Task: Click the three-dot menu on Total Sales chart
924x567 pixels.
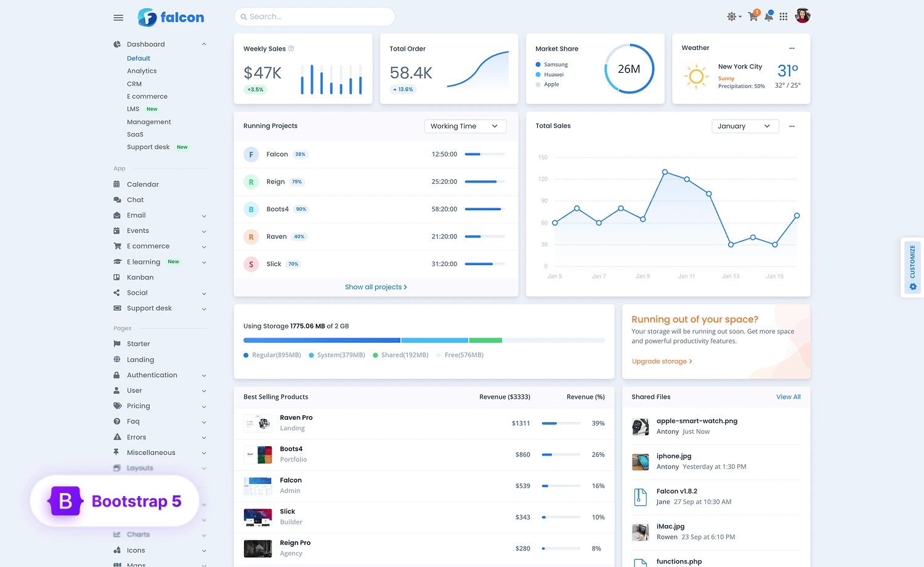Action: tap(792, 126)
